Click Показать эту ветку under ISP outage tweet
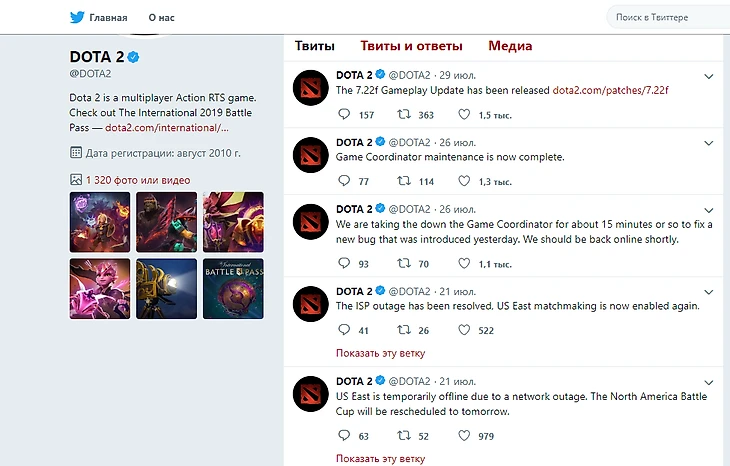 [380, 353]
